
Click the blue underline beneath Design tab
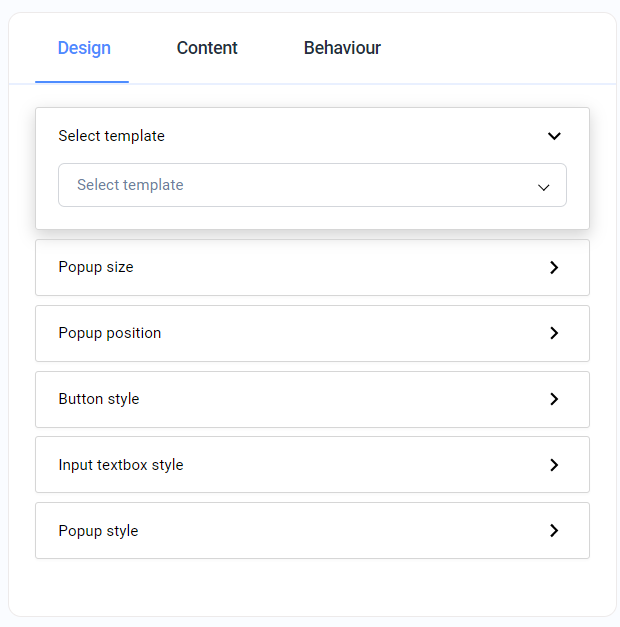(x=82, y=81)
